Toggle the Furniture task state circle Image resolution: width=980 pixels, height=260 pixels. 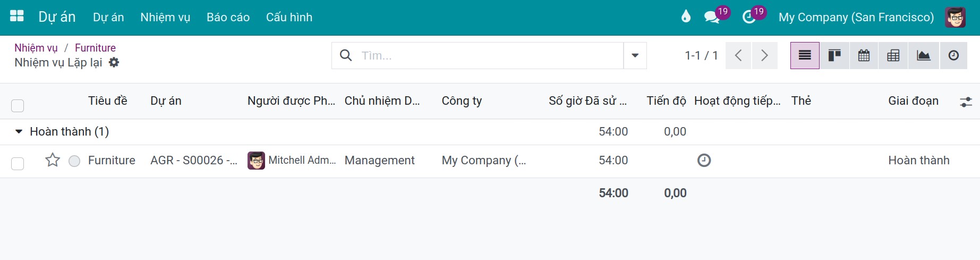(74, 161)
